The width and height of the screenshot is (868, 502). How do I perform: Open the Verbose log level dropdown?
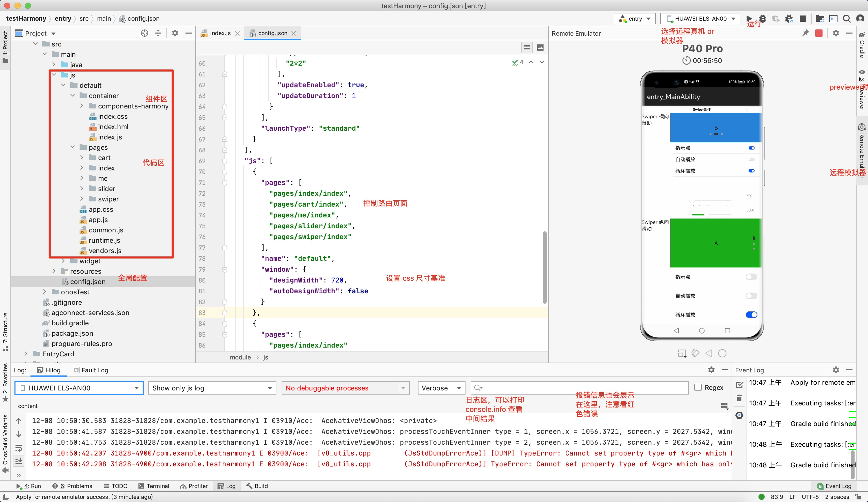[441, 388]
